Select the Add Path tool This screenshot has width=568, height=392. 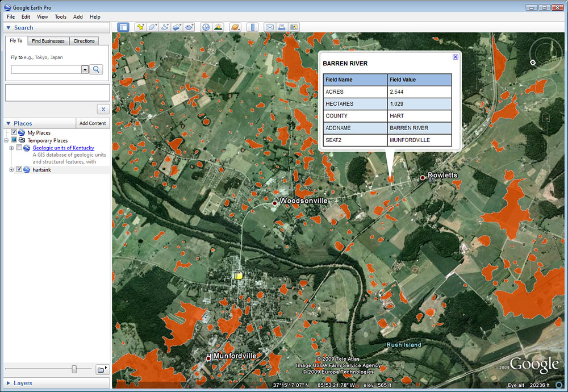click(165, 27)
